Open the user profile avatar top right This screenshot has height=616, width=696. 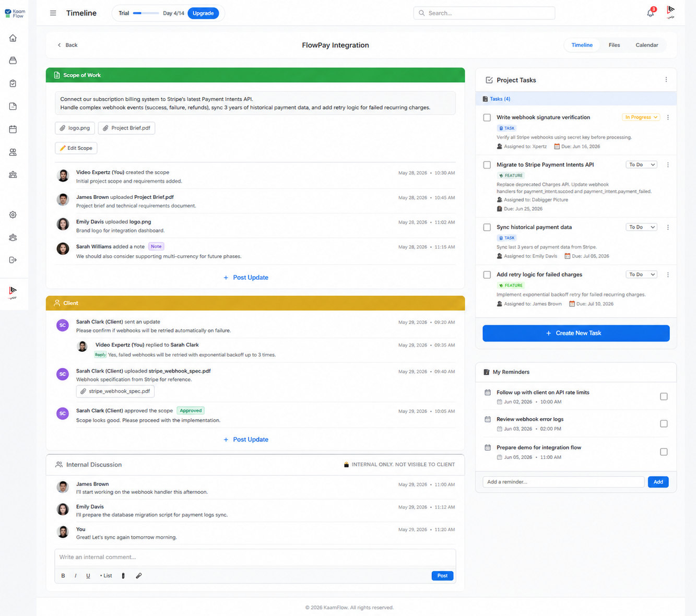[671, 12]
